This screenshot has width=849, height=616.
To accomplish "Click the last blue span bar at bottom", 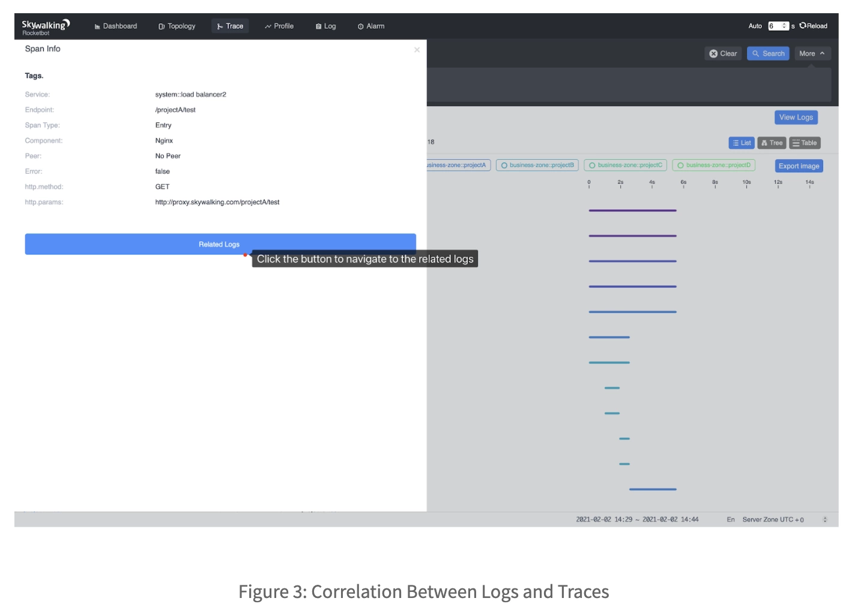I will [x=653, y=489].
